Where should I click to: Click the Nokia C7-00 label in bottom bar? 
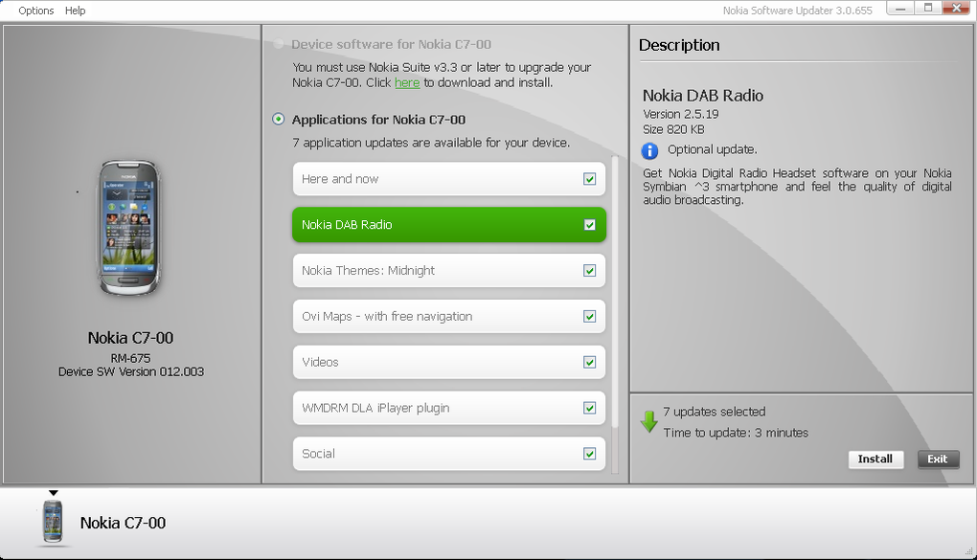(123, 523)
